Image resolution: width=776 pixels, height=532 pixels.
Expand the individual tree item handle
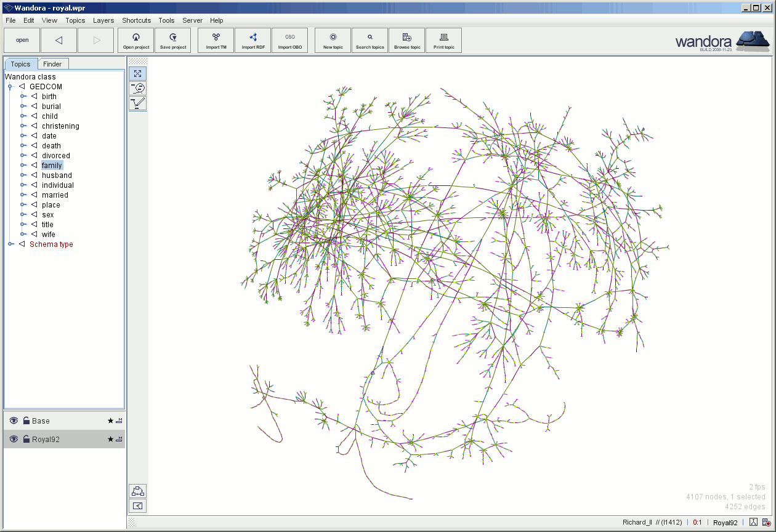coord(23,185)
